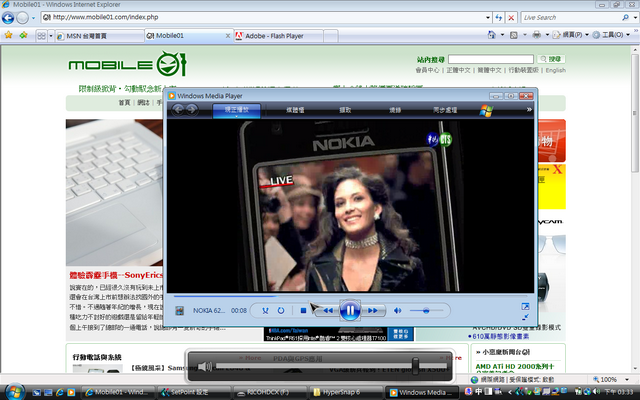Open the Now Playing tab (現正播放)

(x=236, y=110)
